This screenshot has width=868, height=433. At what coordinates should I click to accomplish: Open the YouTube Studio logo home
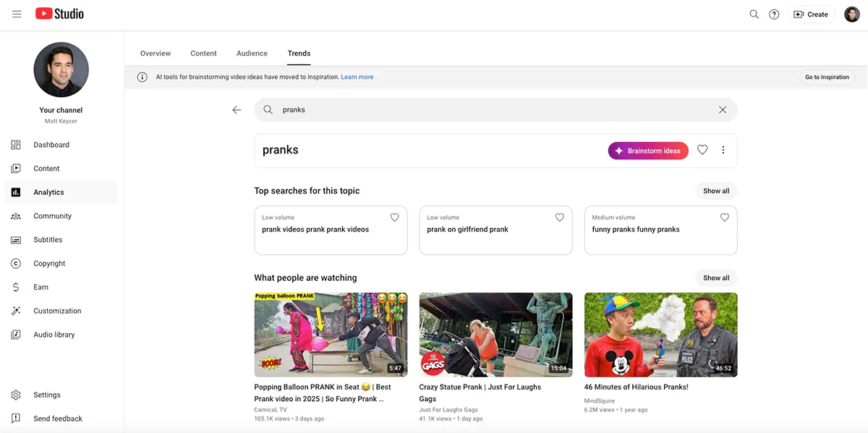60,14
